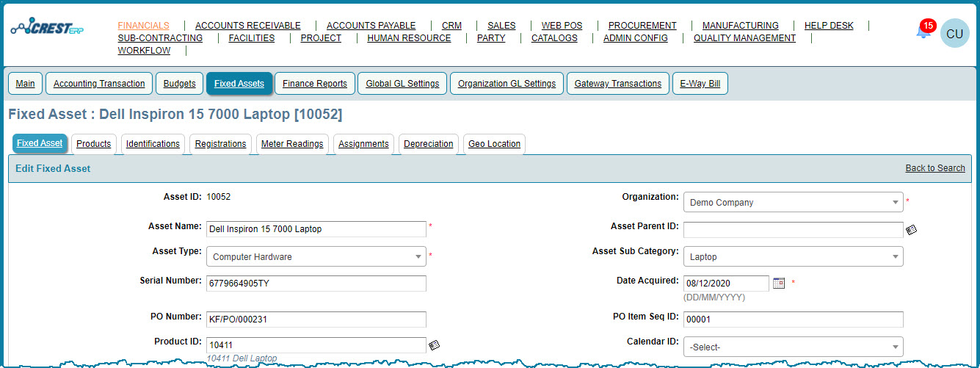Image resolution: width=980 pixels, height=368 pixels.
Task: Open Global GL Settings tab
Action: point(402,84)
